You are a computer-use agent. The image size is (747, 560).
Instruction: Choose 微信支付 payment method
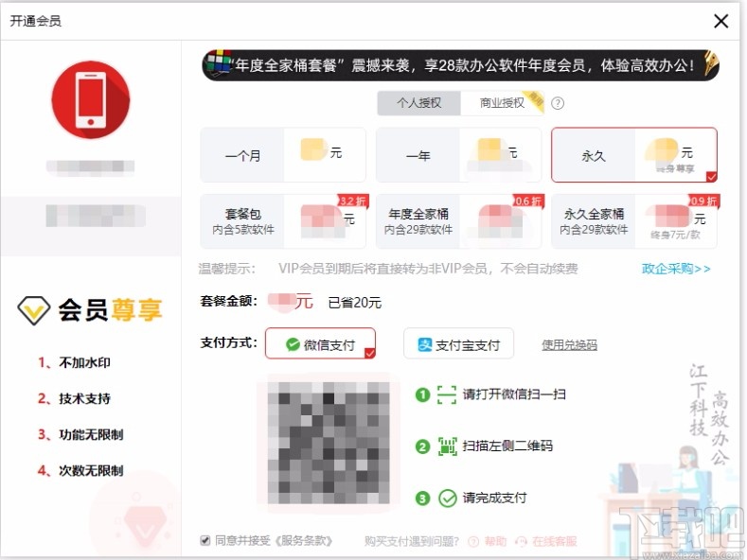[320, 343]
